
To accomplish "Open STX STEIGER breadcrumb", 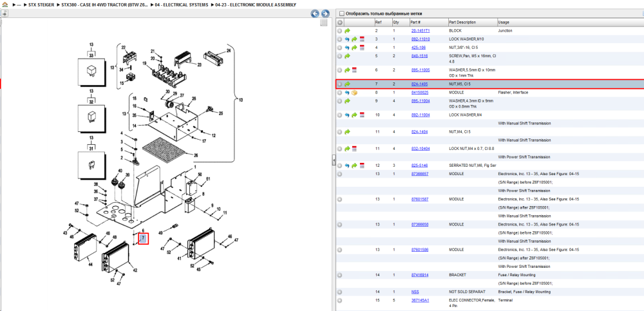I will (41, 5).
